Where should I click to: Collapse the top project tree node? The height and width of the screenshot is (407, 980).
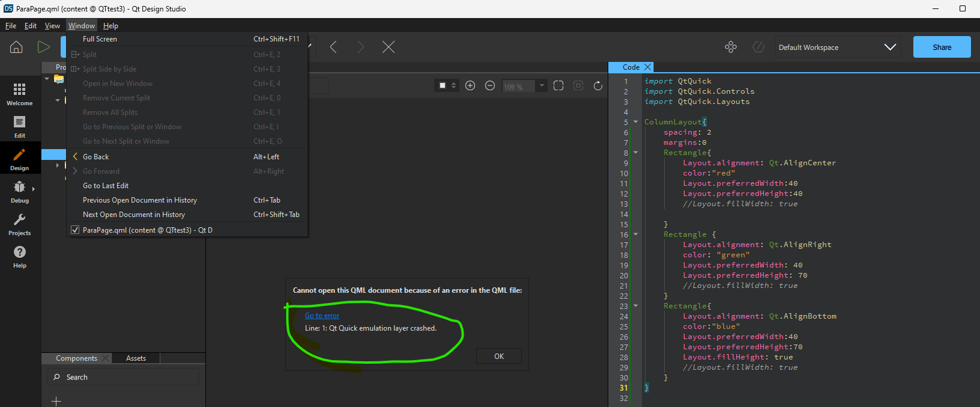click(x=47, y=79)
